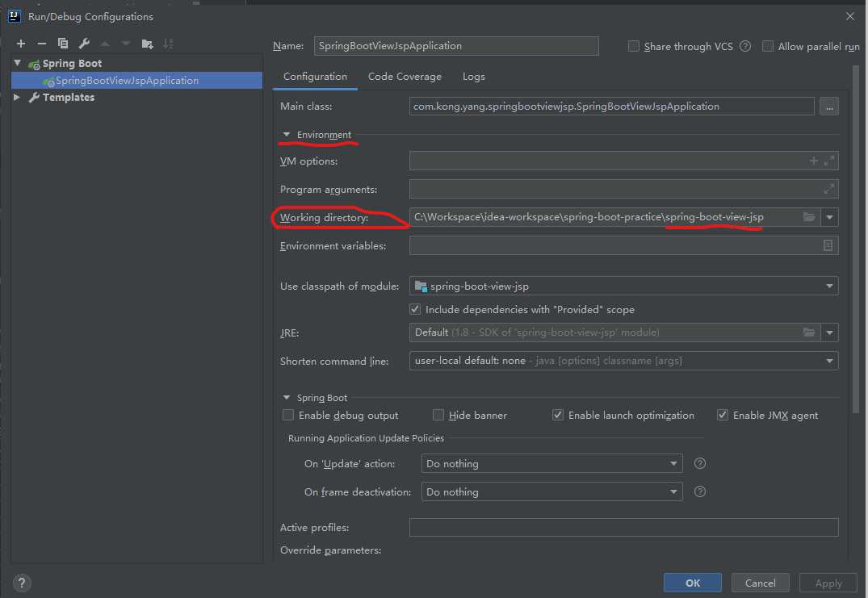Open On 'Update' action dropdown

673,463
